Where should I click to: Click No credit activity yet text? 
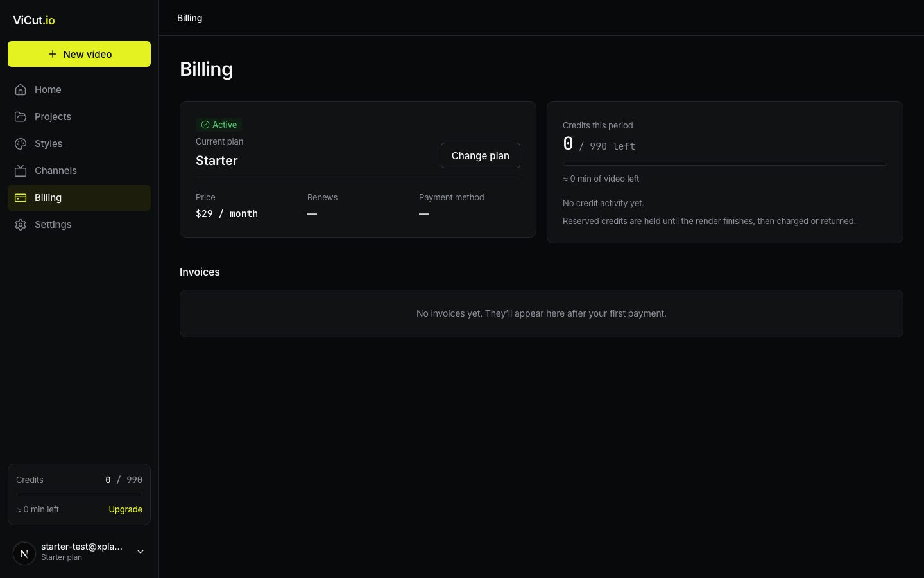coord(603,203)
